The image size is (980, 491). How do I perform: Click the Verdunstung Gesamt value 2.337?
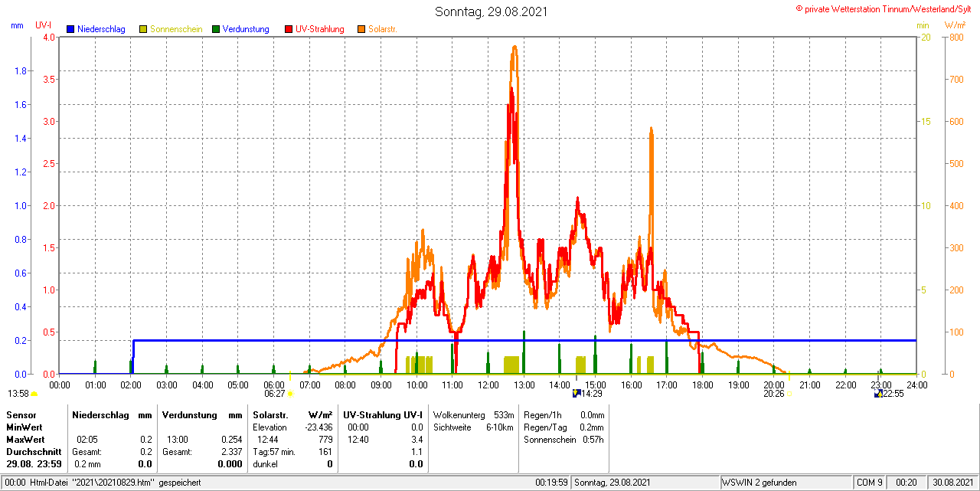click(x=230, y=452)
